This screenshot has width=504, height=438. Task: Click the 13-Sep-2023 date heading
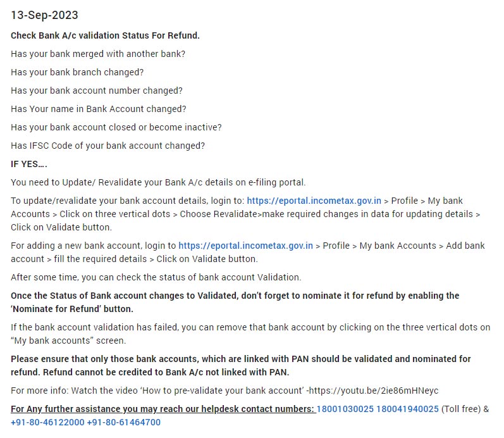(45, 15)
